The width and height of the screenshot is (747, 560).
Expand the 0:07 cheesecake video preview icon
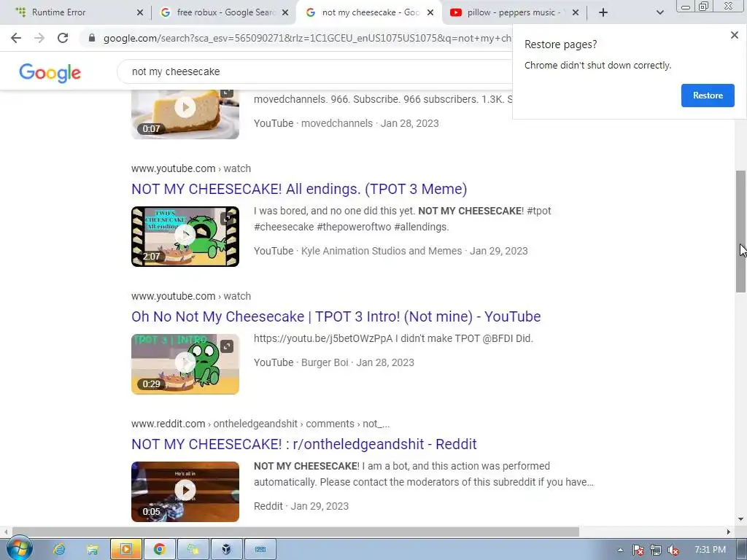point(227,92)
